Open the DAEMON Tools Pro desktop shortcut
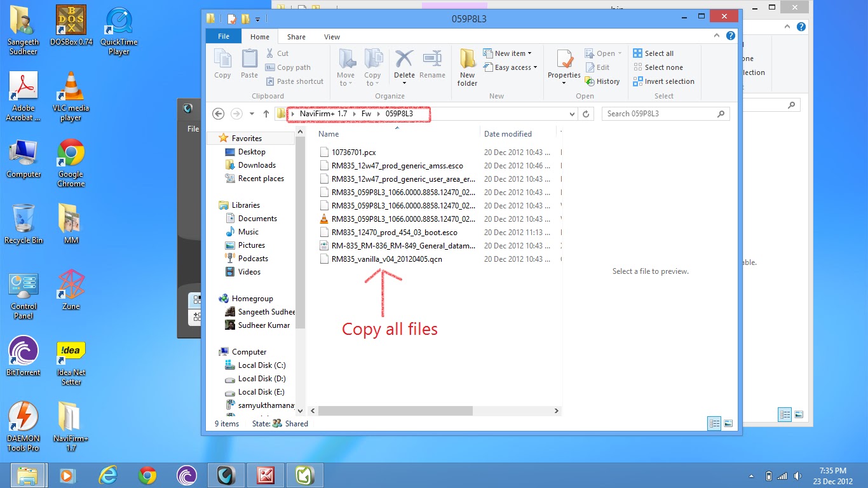The width and height of the screenshot is (868, 488). point(24,426)
